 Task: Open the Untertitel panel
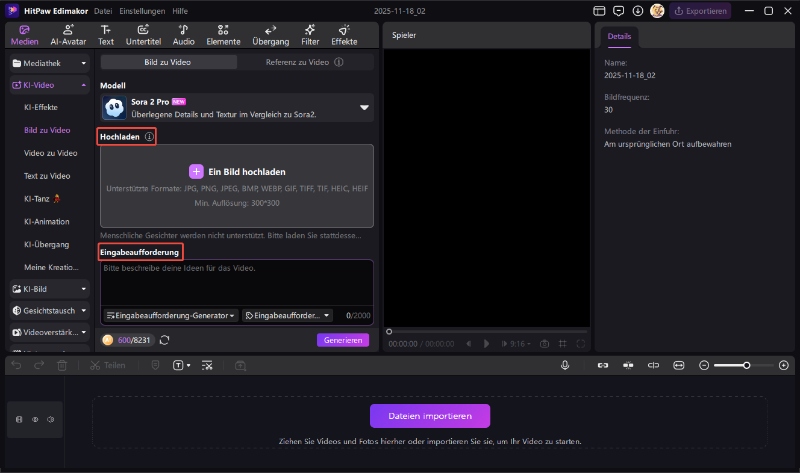pyautogui.click(x=143, y=35)
